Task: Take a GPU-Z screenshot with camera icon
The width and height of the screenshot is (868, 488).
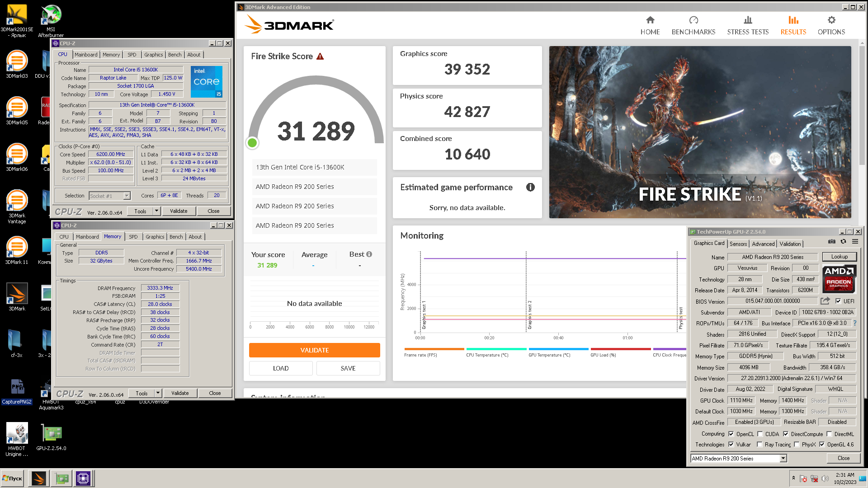Action: coord(831,242)
